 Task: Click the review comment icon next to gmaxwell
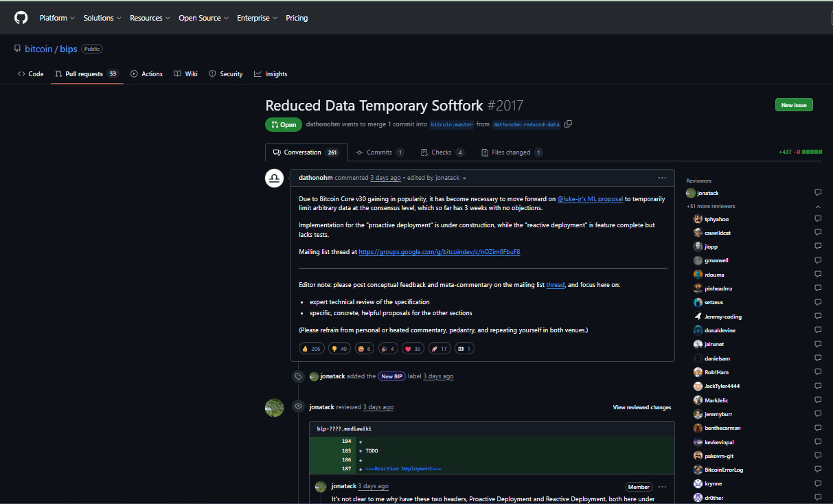(817, 261)
